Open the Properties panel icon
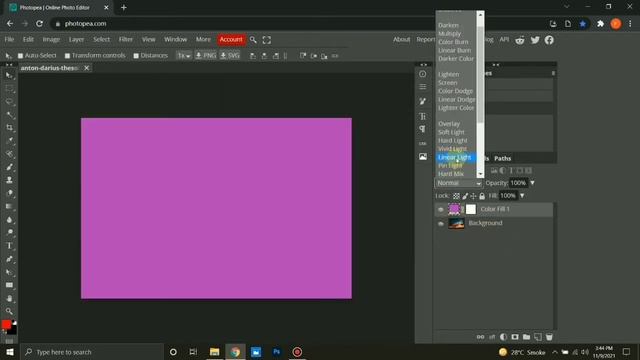Screen dimensions: 640x360 point(423,87)
